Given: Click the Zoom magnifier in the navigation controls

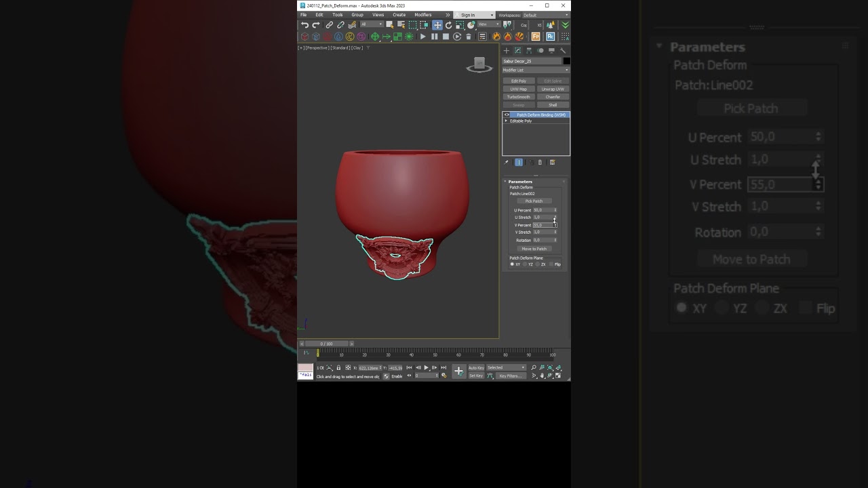Looking at the screenshot, I should (534, 367).
